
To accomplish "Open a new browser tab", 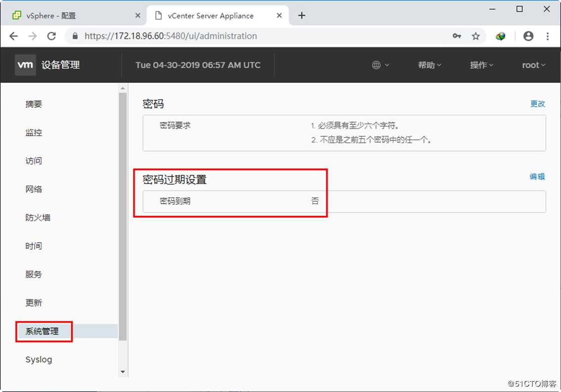I will [302, 15].
